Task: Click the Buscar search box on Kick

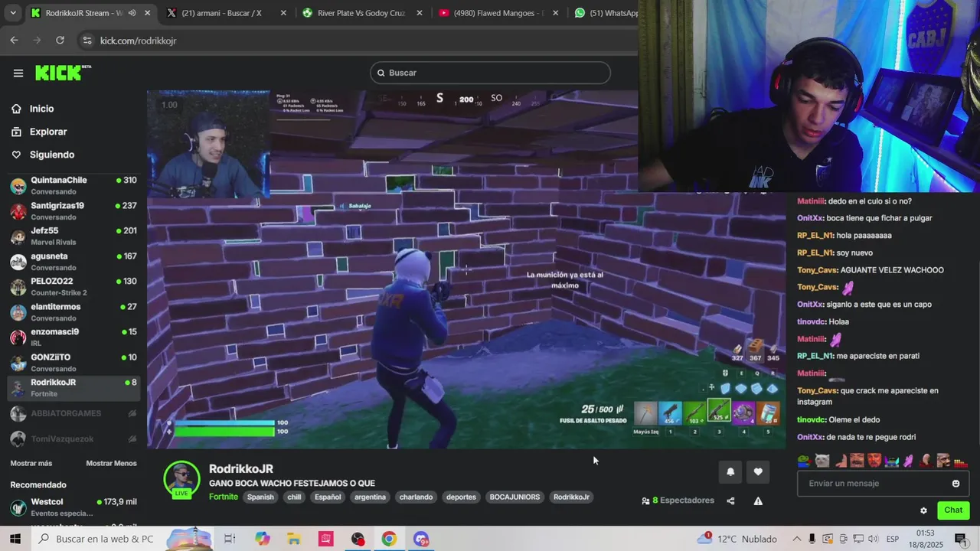Action: pos(490,73)
